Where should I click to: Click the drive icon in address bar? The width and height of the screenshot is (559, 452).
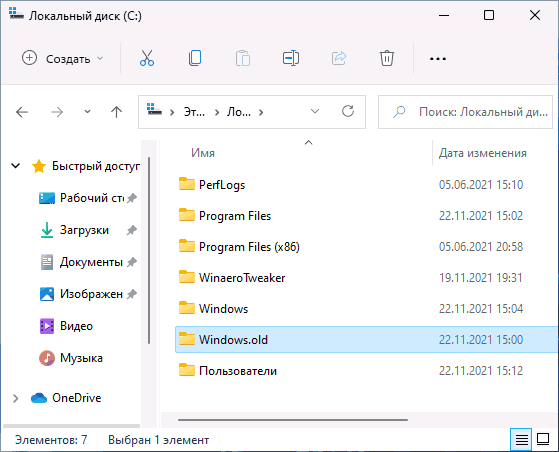coord(154,110)
